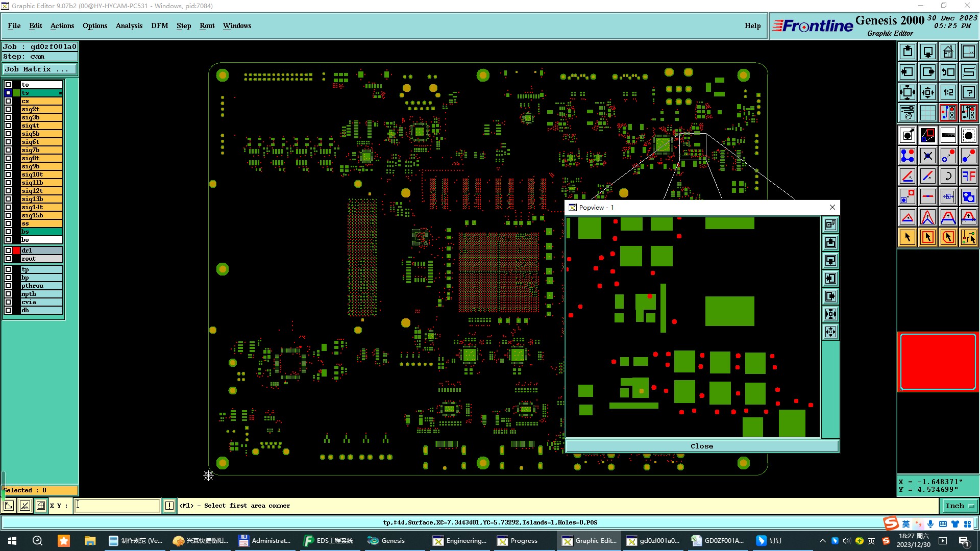This screenshot has width=980, height=551.
Task: Open the DFM menu
Action: [160, 26]
